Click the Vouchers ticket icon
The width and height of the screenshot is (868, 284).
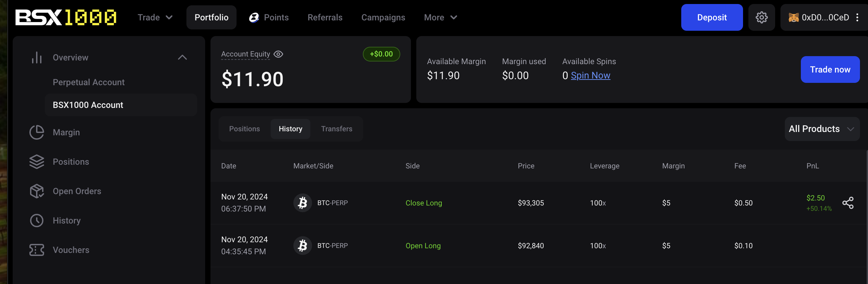[x=37, y=250]
